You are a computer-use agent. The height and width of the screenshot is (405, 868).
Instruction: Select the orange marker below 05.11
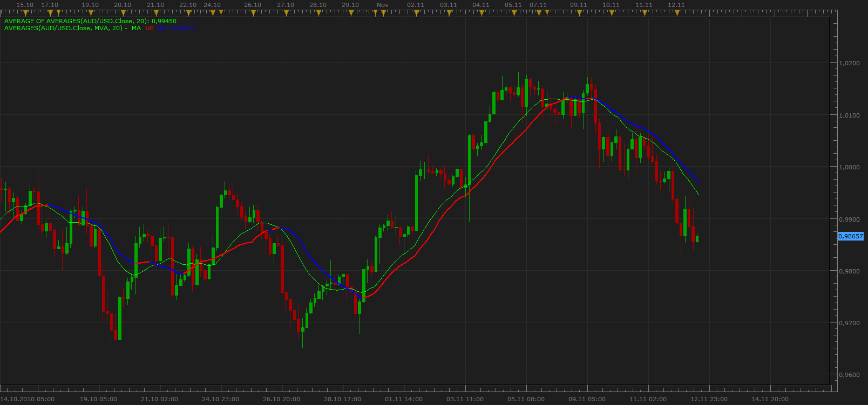coord(513,12)
